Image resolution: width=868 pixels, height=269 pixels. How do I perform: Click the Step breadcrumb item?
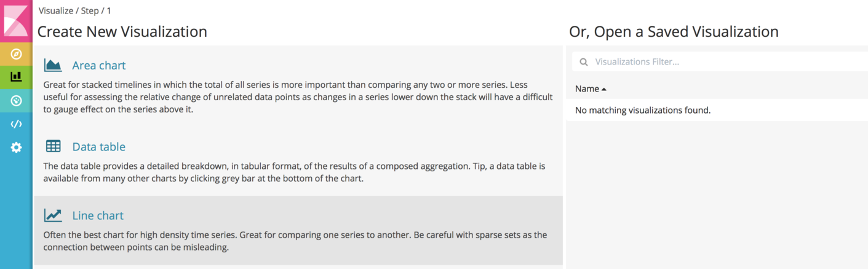click(x=90, y=10)
